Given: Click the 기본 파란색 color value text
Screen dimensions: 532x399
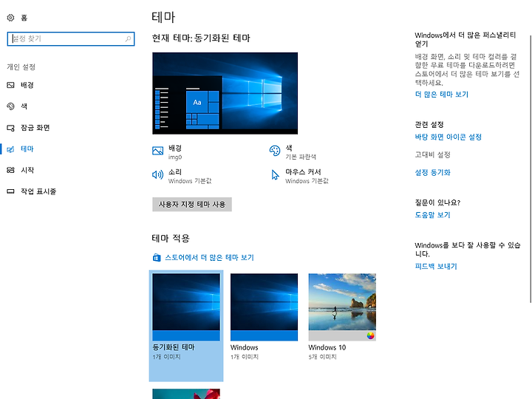Looking at the screenshot, I should click(x=301, y=157).
